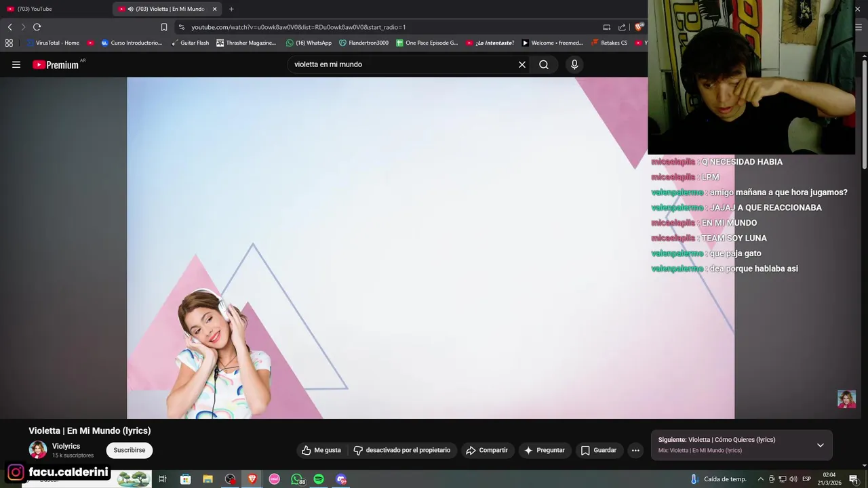Go to YouTube Premium home logo
The image size is (868, 488).
(x=57, y=64)
